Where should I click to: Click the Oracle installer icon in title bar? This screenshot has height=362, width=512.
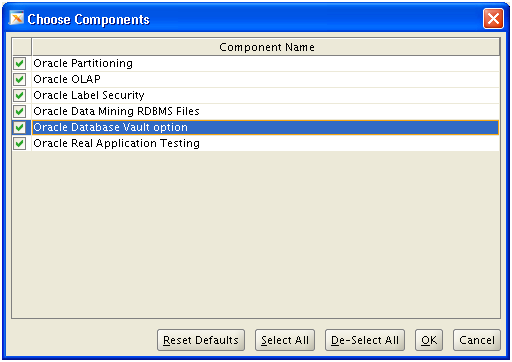point(16,18)
